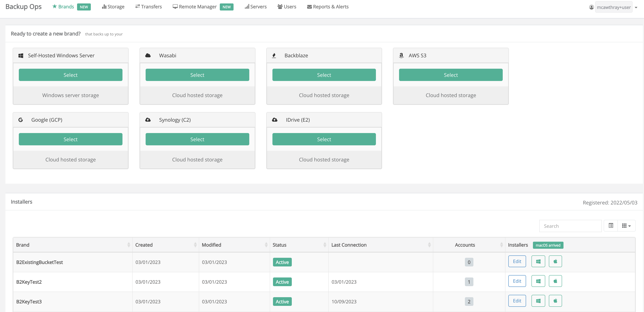
Task: Toggle the table card view icon
Action: pos(611,226)
